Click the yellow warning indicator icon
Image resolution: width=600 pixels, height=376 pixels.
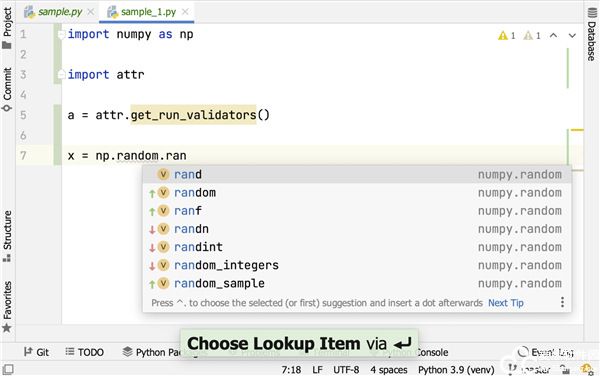point(502,36)
